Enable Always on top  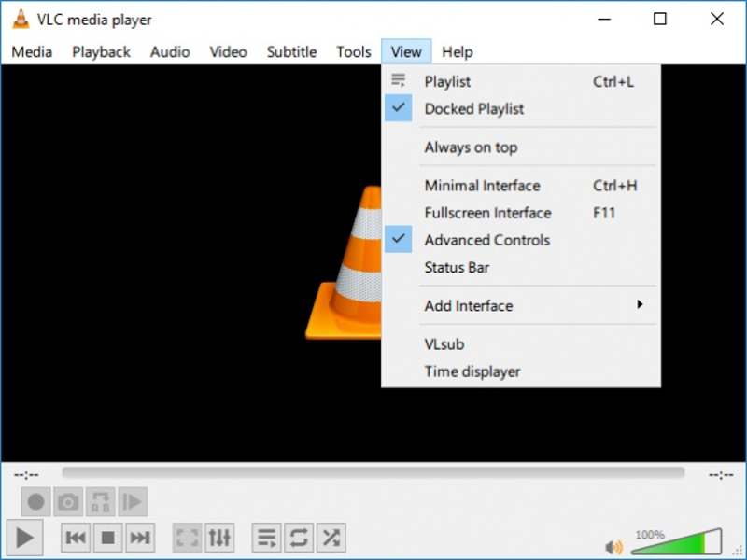pyautogui.click(x=471, y=147)
